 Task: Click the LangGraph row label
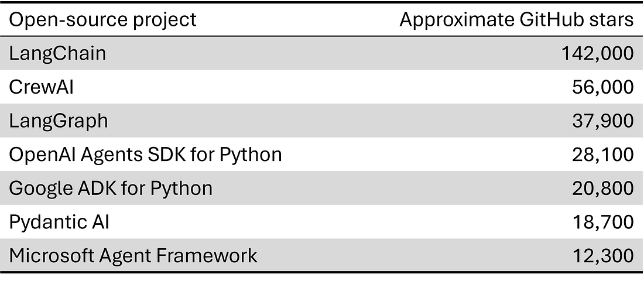pyautogui.click(x=59, y=121)
